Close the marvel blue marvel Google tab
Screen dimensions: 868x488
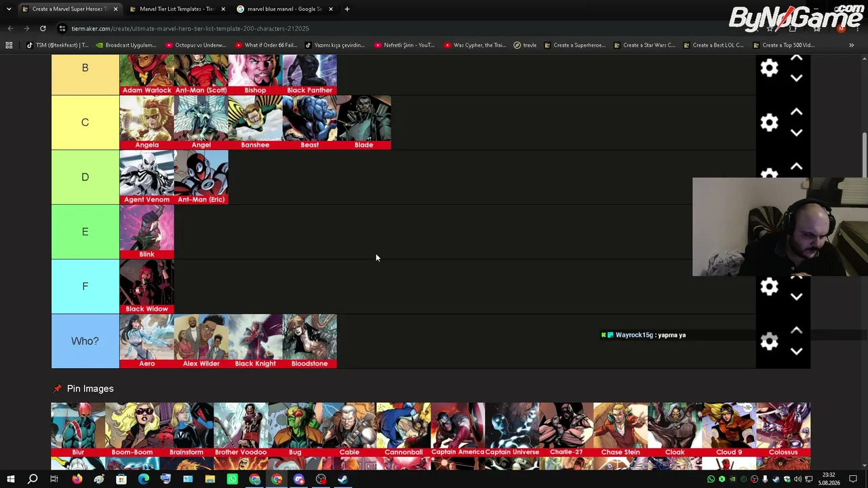click(x=330, y=9)
